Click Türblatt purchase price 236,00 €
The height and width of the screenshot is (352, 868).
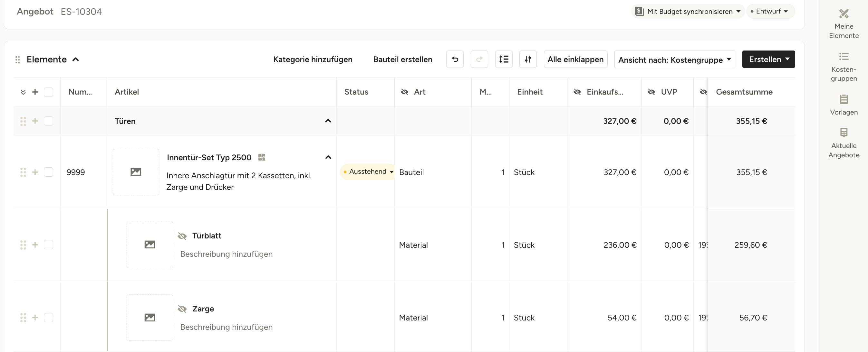click(620, 245)
